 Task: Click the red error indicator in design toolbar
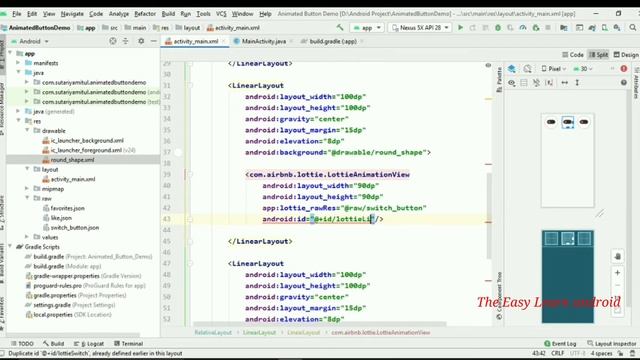623,69
